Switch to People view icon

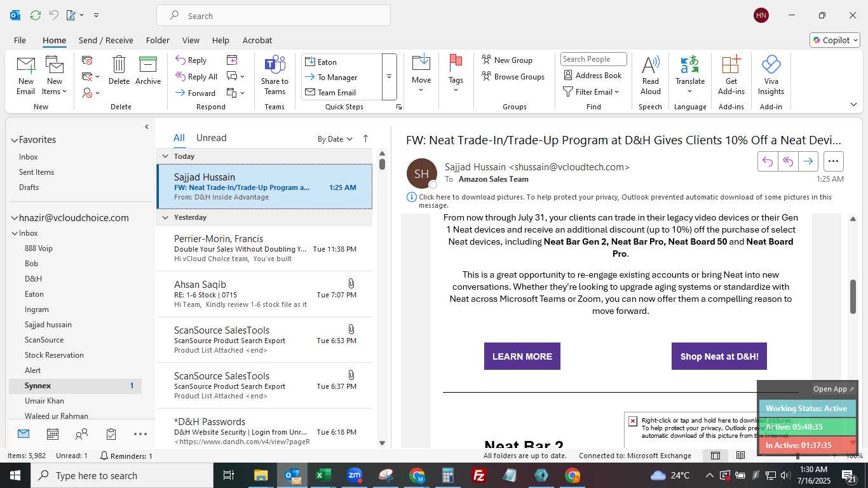point(82,434)
